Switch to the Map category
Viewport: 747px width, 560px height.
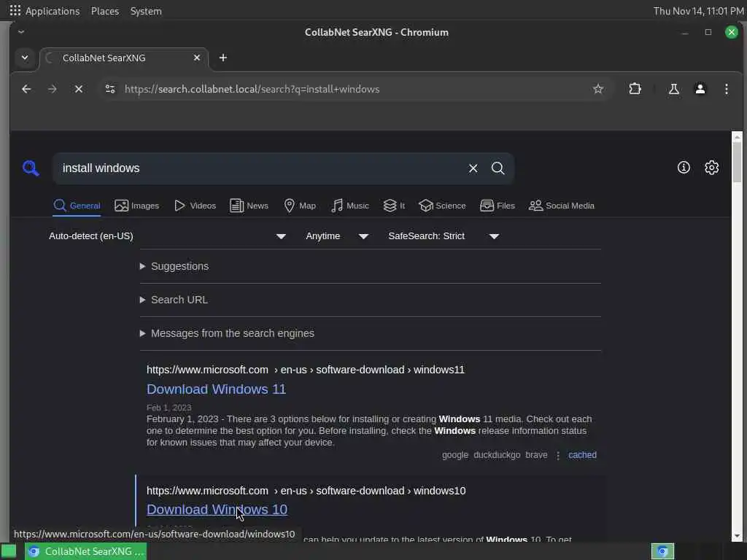coord(300,206)
